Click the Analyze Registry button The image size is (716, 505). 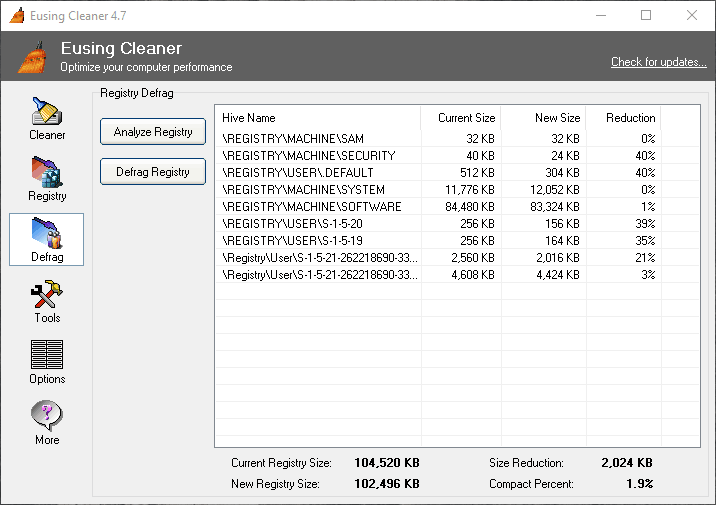(153, 132)
